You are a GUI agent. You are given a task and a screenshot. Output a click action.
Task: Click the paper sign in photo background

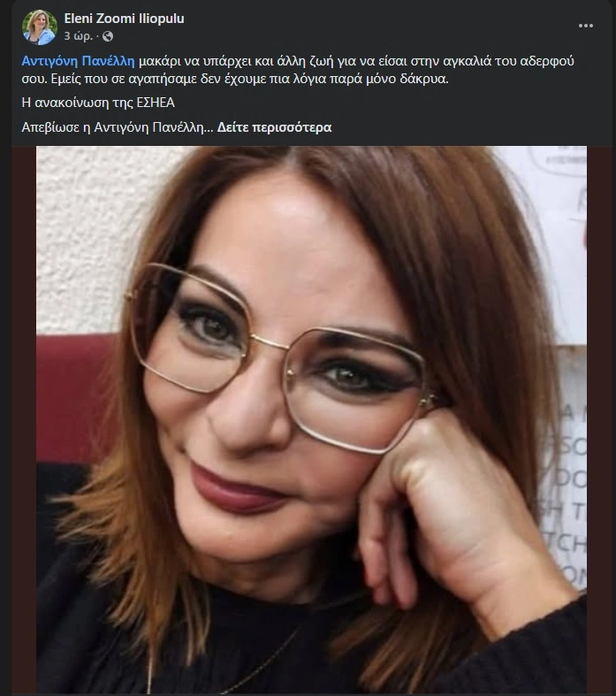[563, 369]
